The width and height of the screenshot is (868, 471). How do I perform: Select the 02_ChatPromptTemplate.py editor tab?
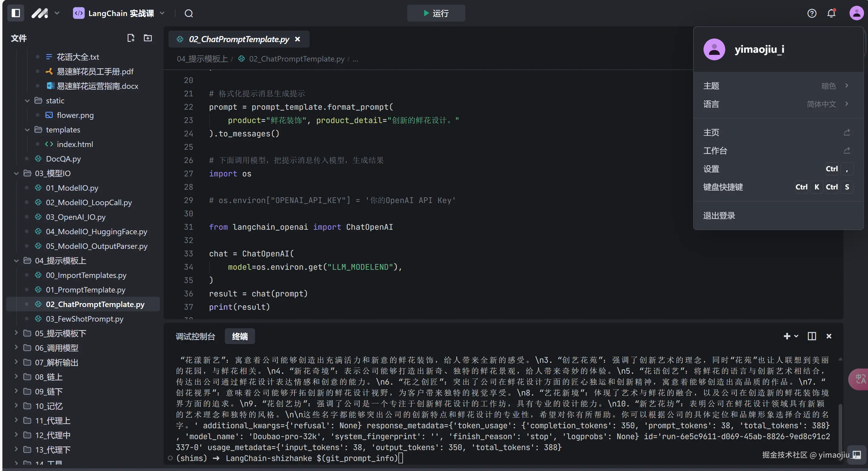pos(239,39)
